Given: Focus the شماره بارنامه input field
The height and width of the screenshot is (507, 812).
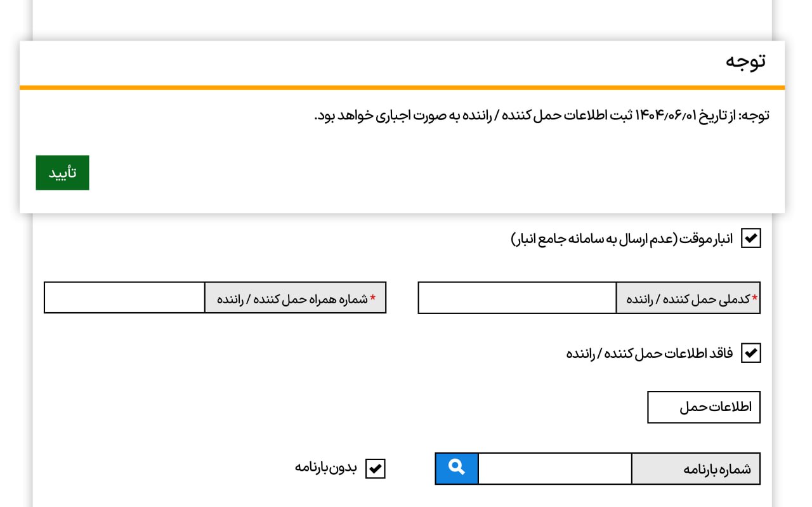Looking at the screenshot, I should 555,469.
